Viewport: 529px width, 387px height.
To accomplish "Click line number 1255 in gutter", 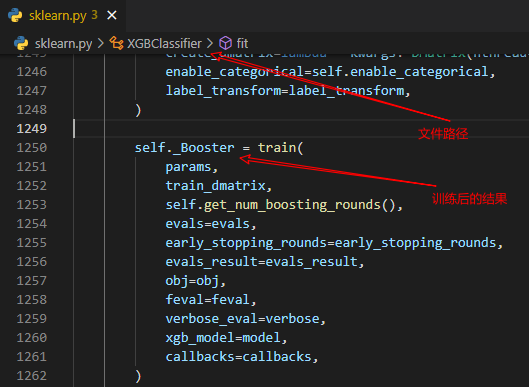I will (x=32, y=243).
